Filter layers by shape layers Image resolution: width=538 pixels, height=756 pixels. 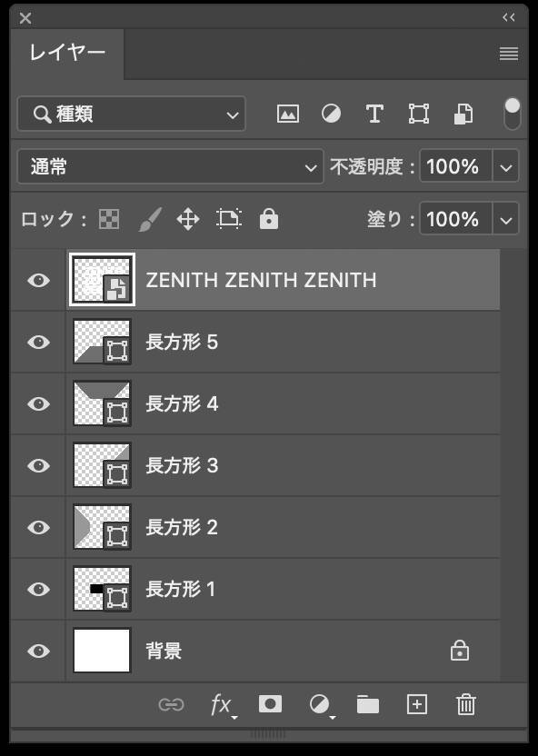coord(419,114)
